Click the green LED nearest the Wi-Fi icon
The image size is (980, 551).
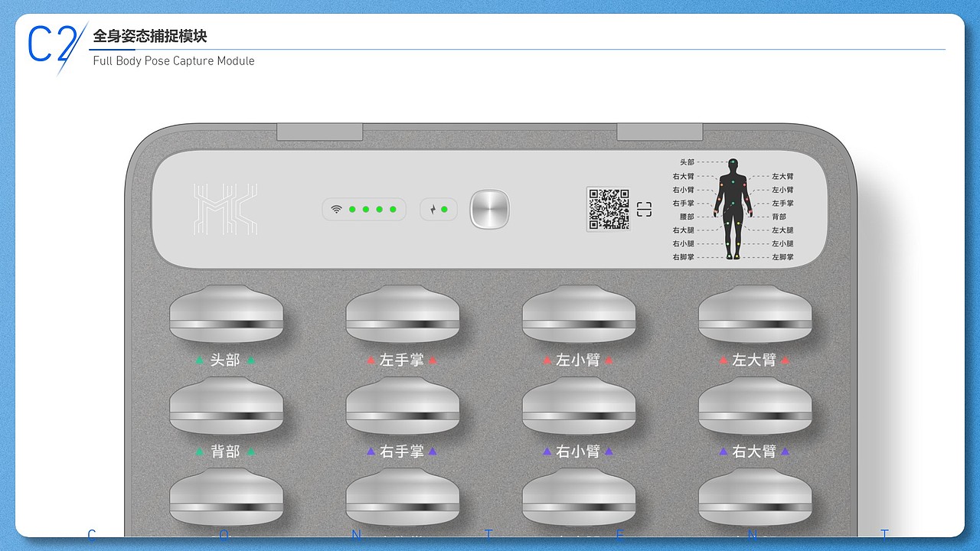point(352,209)
